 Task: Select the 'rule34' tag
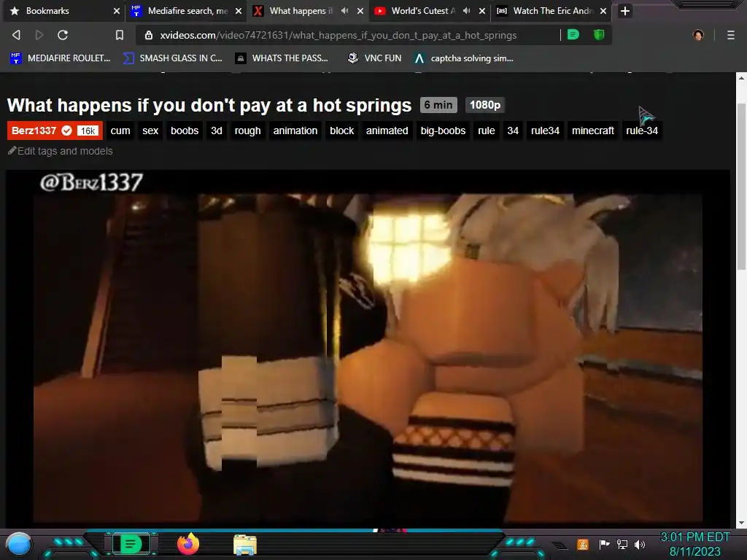[545, 131]
